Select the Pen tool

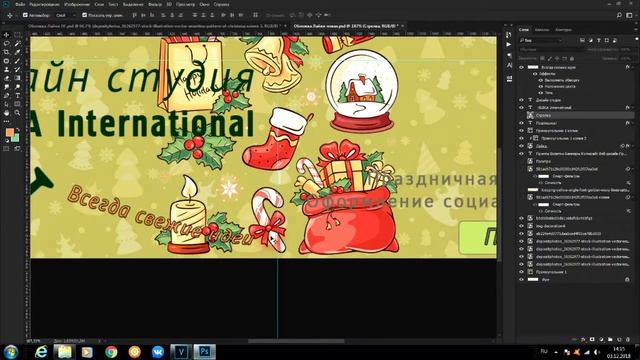click(7, 96)
